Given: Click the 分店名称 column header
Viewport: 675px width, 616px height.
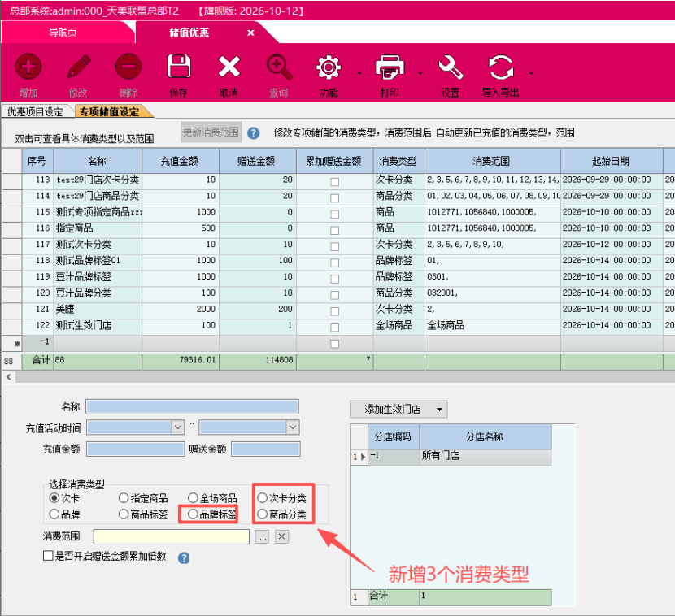Looking at the screenshot, I should point(485,437).
